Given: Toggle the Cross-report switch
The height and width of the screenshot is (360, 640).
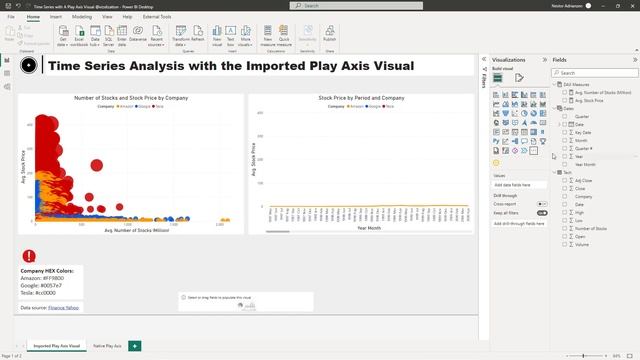Looking at the screenshot, I should [542, 204].
